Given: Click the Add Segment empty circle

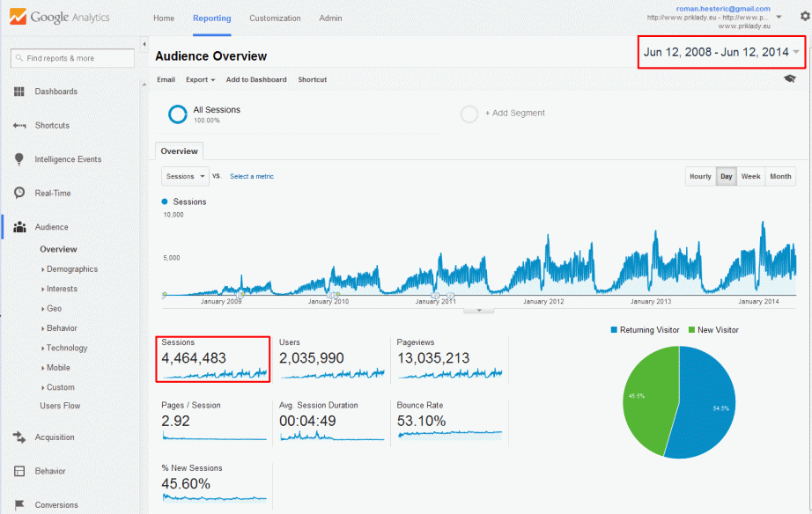Looking at the screenshot, I should 469,114.
